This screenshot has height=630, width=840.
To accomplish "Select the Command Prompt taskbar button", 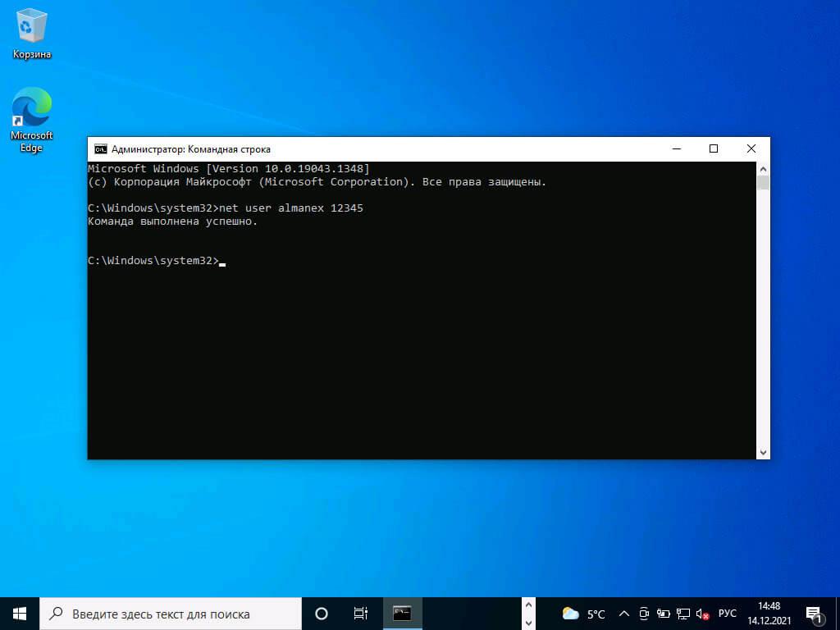I will [x=402, y=614].
